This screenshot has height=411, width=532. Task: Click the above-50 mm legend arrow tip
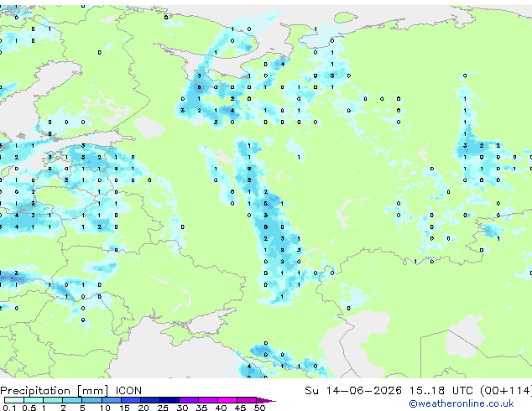[x=266, y=400]
